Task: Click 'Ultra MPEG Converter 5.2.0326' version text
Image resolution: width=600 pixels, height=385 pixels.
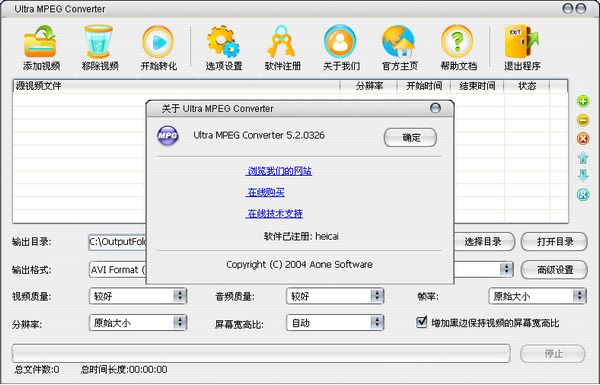Action: (259, 135)
